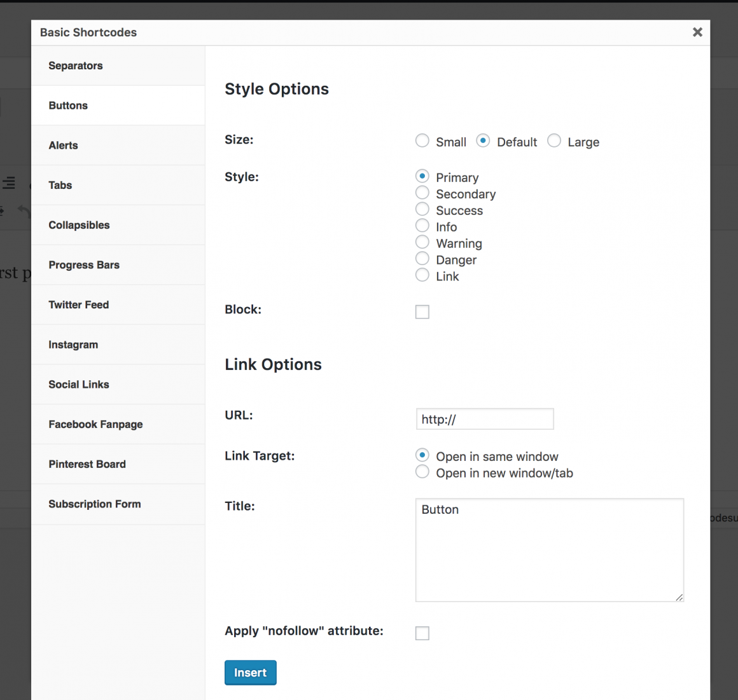Switch to Progress Bars settings
Image resolution: width=738 pixels, height=700 pixels.
point(84,264)
